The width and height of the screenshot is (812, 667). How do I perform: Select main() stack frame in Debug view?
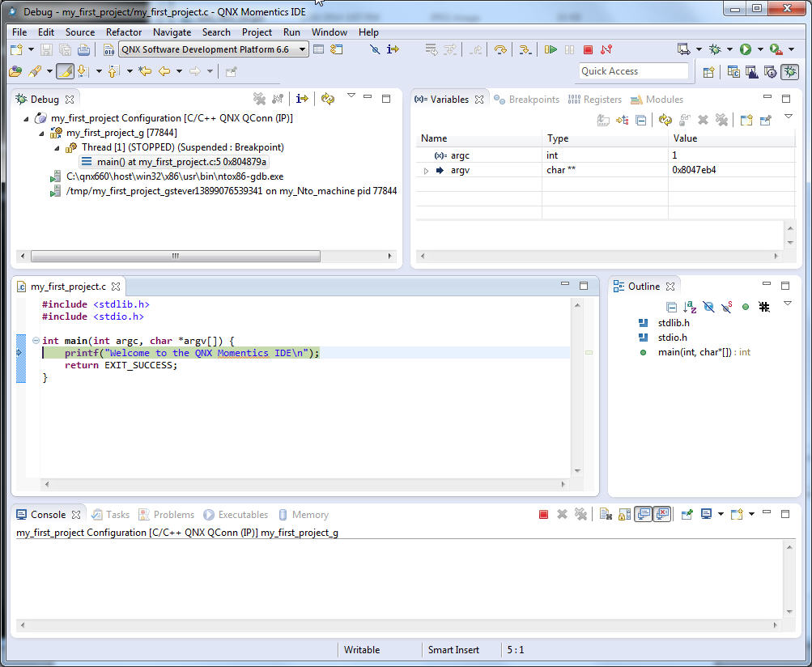[174, 162]
